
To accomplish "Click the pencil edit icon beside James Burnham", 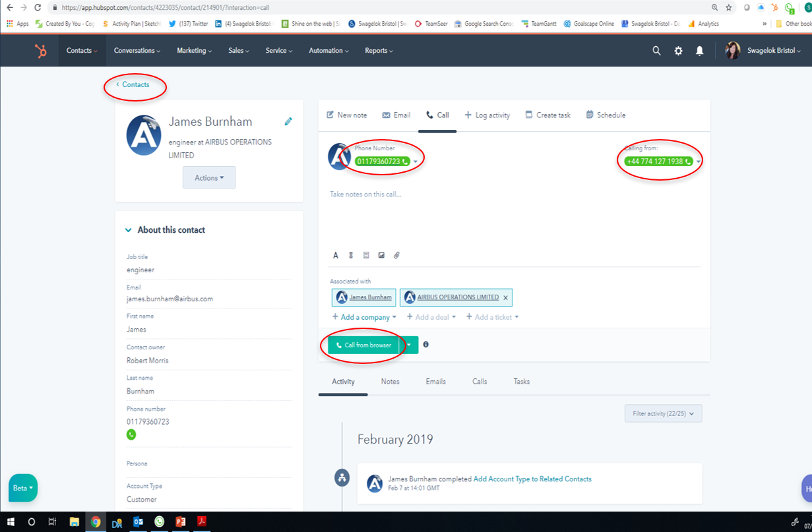I will point(288,121).
